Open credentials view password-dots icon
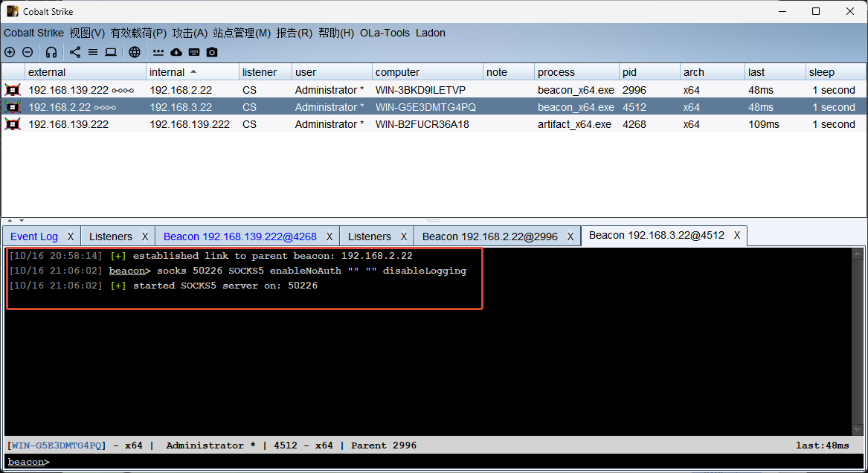 tap(158, 52)
